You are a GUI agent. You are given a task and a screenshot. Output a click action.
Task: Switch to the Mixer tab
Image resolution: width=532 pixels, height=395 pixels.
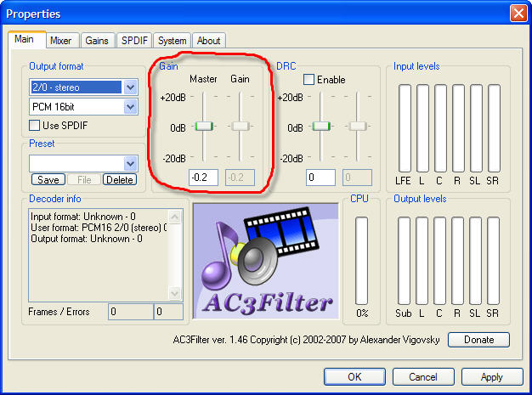[61, 40]
